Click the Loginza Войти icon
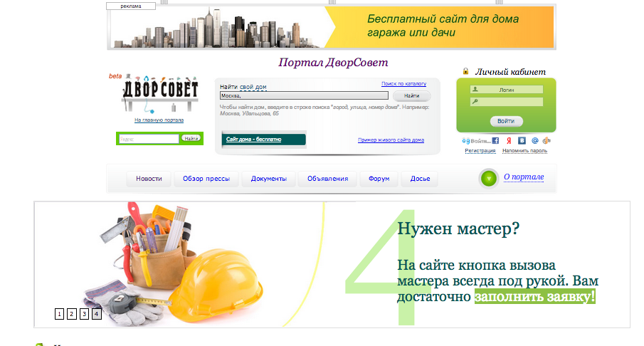This screenshot has width=644, height=346. tap(475, 141)
